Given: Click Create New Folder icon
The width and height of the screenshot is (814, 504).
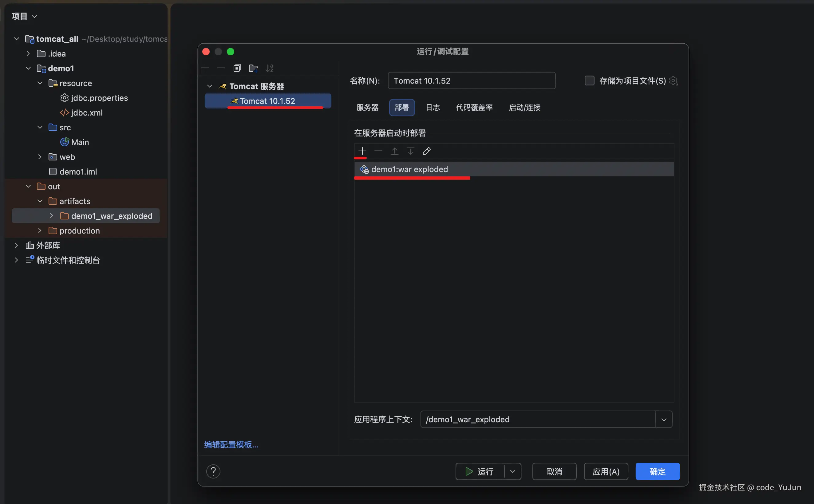Looking at the screenshot, I should pyautogui.click(x=253, y=68).
